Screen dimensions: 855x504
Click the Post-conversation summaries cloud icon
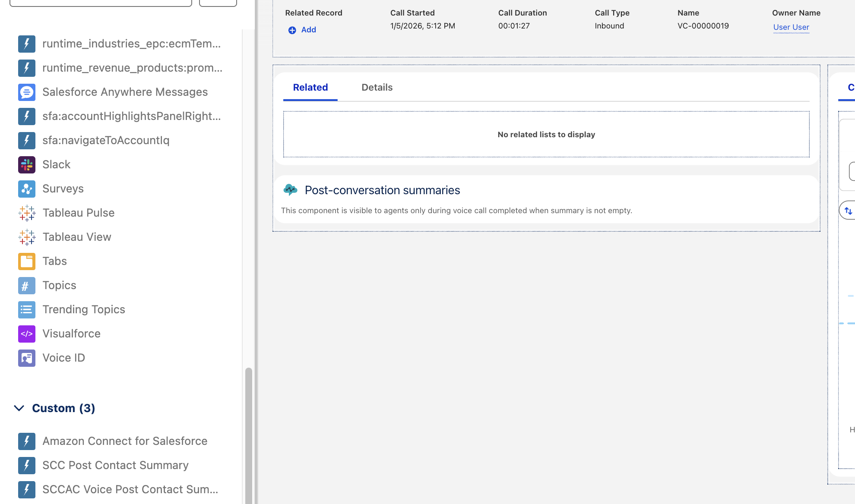pyautogui.click(x=290, y=190)
